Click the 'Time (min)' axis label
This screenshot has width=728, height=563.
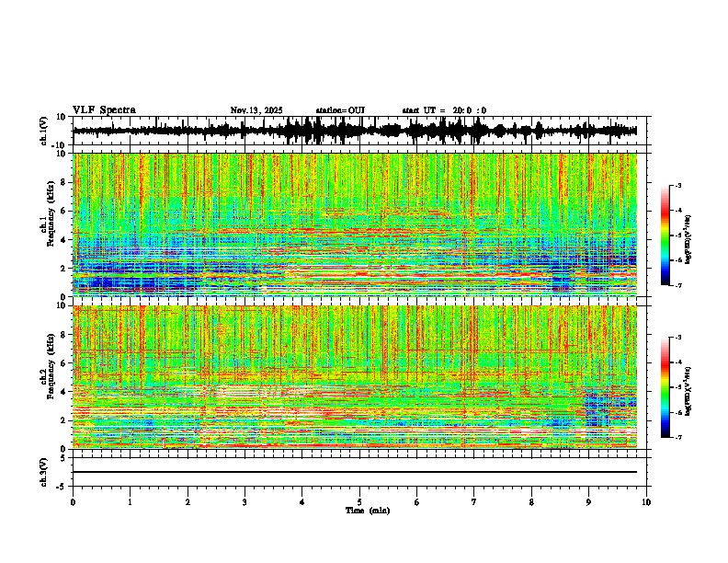tap(368, 511)
